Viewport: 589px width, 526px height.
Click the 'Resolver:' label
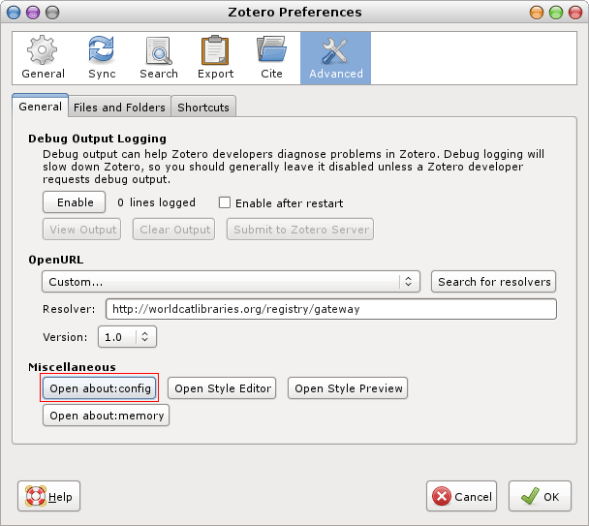tap(69, 309)
